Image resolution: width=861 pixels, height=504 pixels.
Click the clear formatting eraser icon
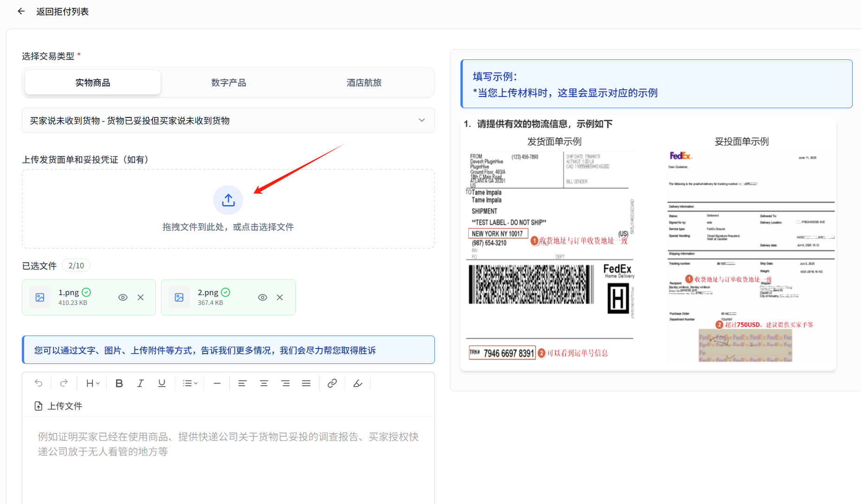tap(358, 383)
